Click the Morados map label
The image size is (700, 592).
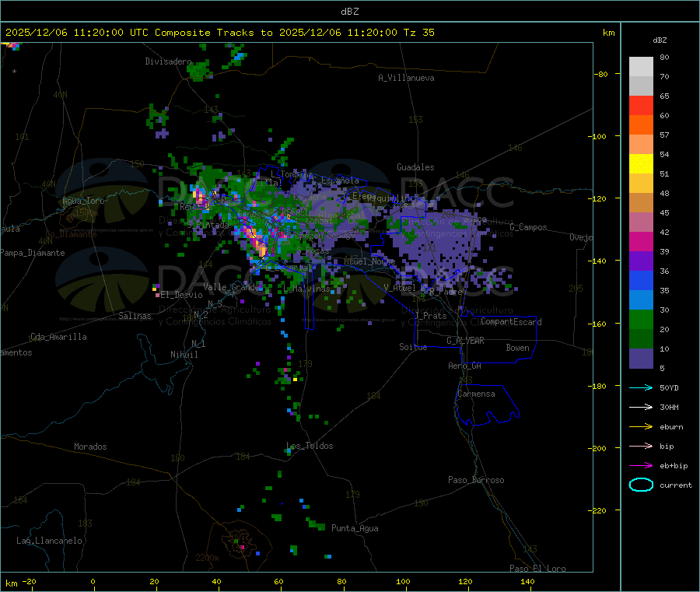pos(90,447)
